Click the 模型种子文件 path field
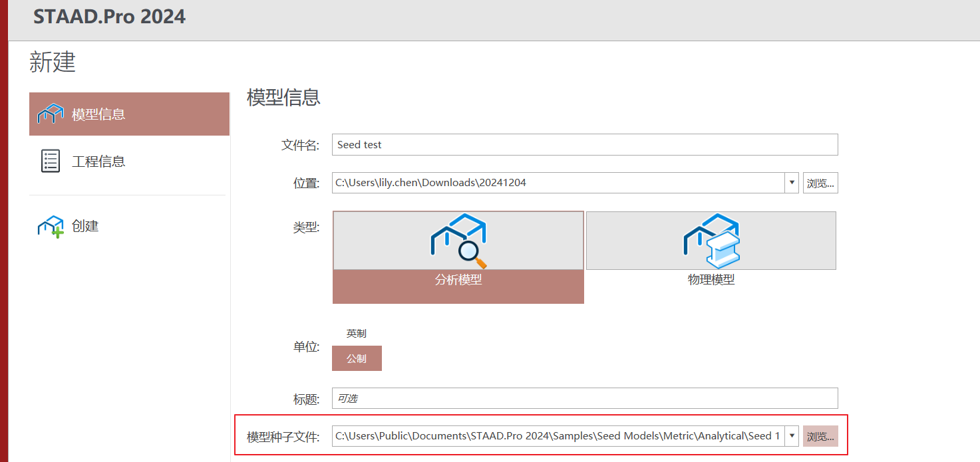Image resolution: width=980 pixels, height=462 pixels. [x=558, y=436]
